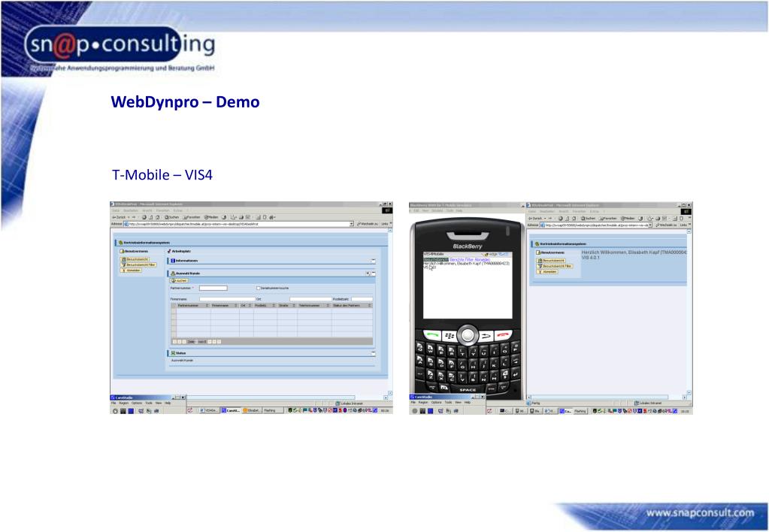769x532 pixels.
Task: Click Favoriten toolbar icon in right browser
Action: point(607,218)
